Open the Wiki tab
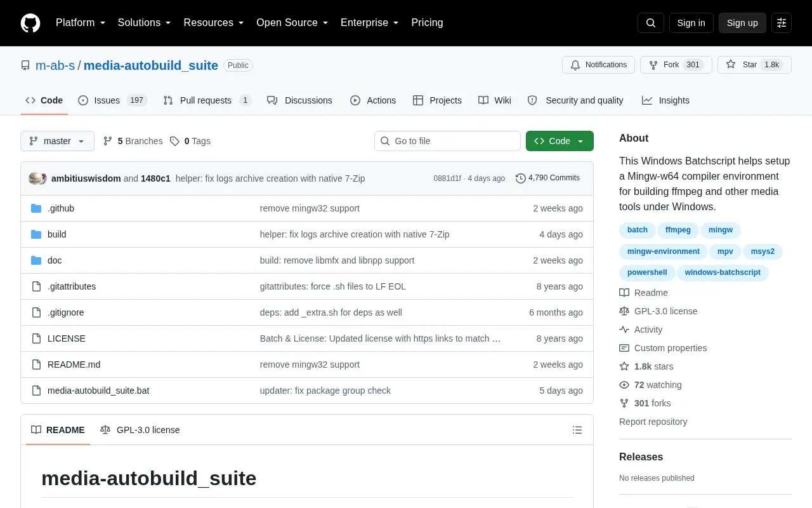This screenshot has width=812, height=508. coord(495,100)
